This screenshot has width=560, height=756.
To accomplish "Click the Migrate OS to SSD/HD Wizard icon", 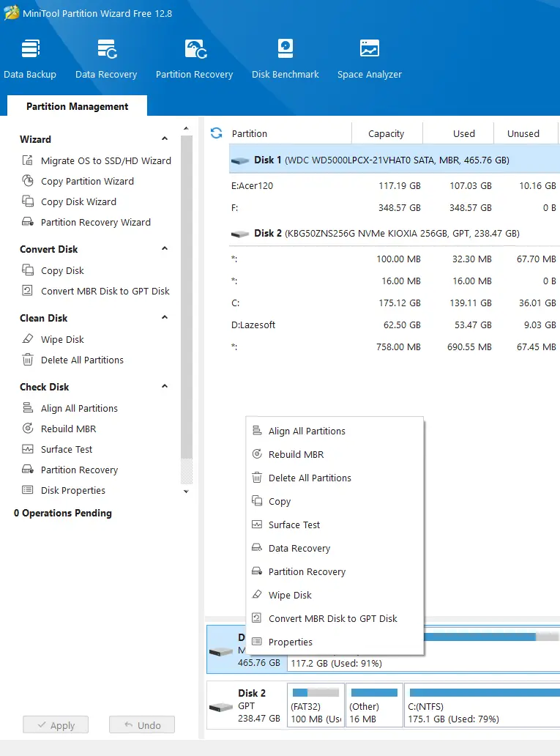I will click(28, 160).
